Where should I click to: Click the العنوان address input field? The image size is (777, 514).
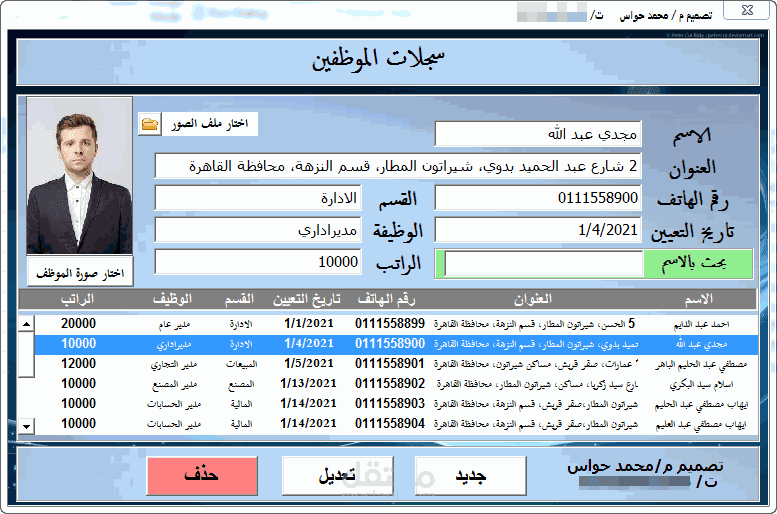398,166
